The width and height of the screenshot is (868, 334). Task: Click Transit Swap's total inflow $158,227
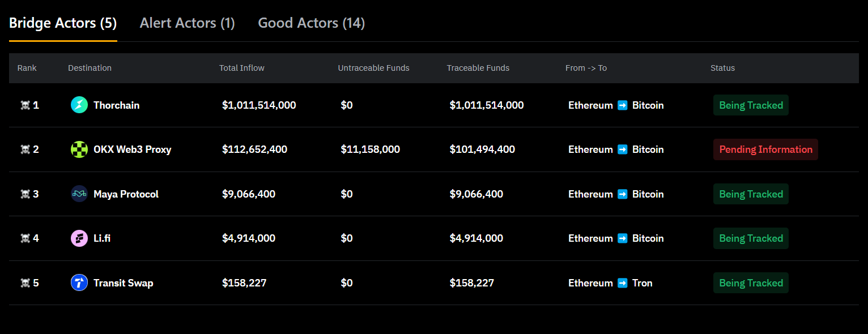coord(244,283)
